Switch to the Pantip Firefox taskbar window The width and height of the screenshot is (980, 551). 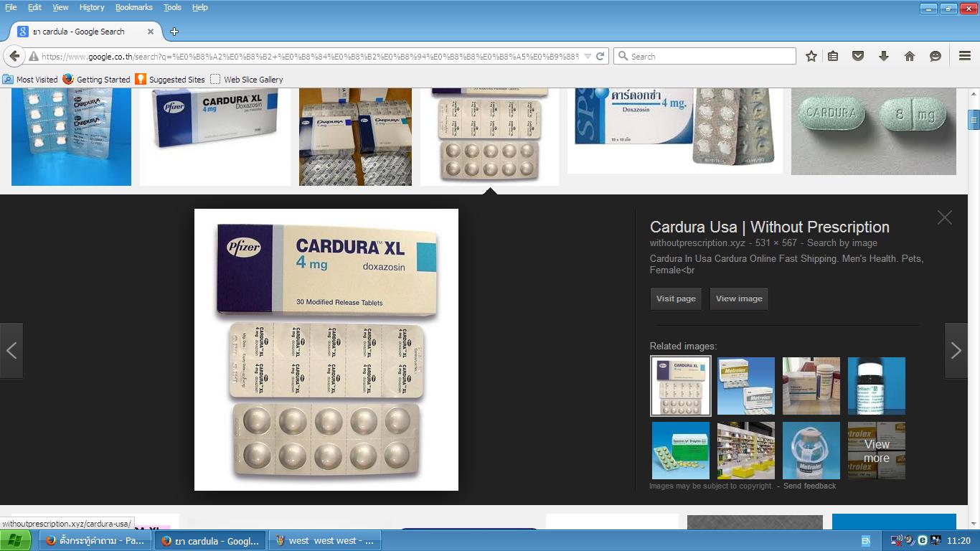click(95, 541)
